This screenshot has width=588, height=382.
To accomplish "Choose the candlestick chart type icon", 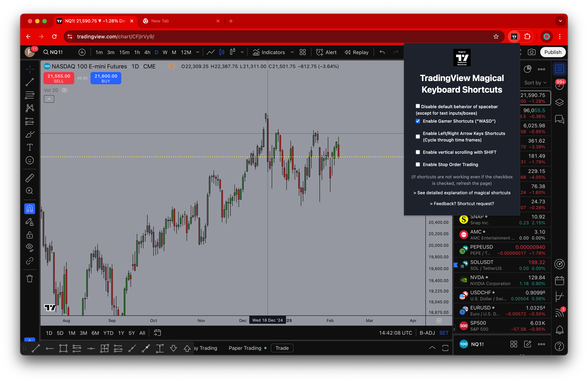I will click(x=222, y=52).
